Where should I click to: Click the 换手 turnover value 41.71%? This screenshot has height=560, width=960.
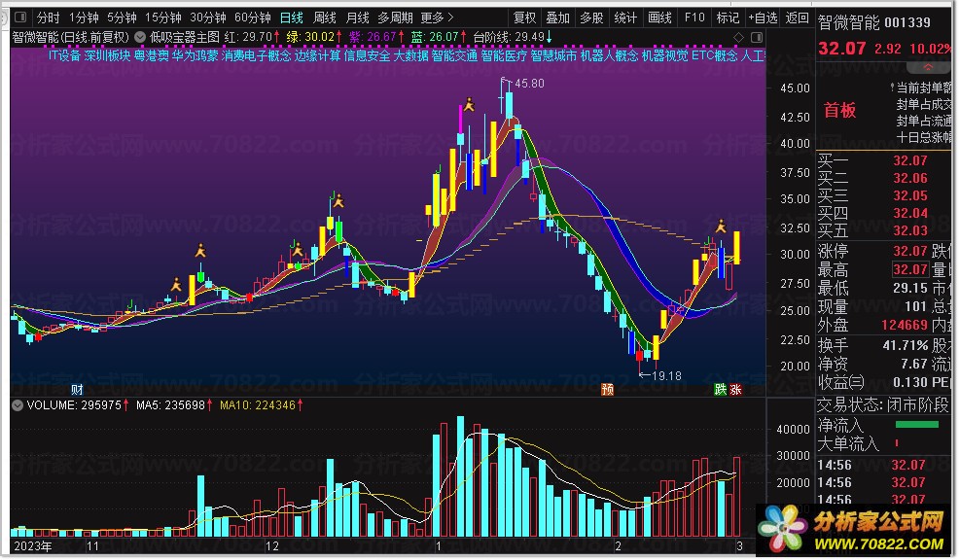(905, 346)
